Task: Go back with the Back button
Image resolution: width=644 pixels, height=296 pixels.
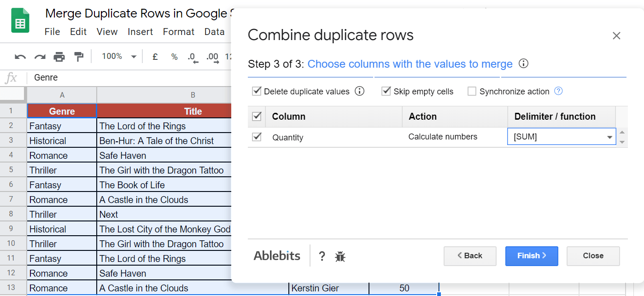Action: pos(470,256)
